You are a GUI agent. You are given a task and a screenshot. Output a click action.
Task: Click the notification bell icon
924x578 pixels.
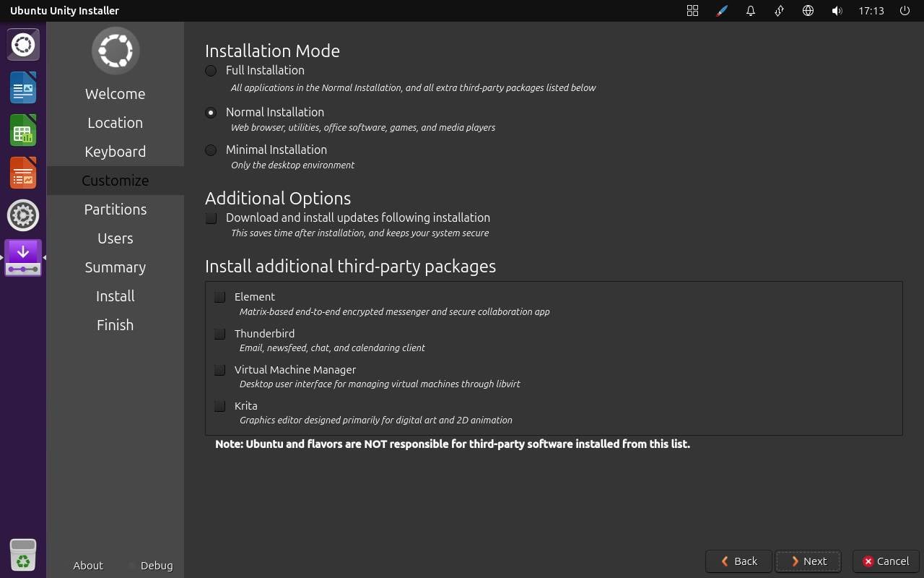[751, 11]
